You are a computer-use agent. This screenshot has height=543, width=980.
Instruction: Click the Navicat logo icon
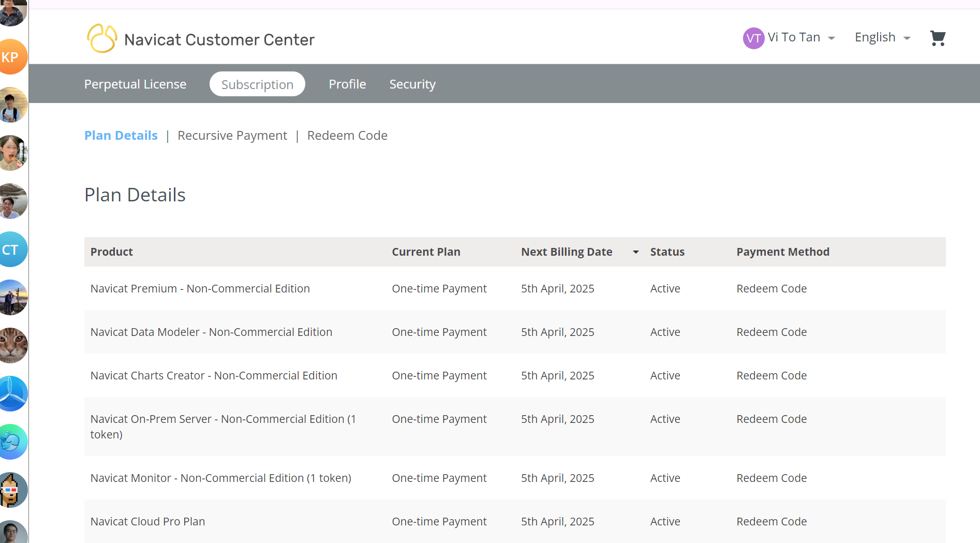102,38
